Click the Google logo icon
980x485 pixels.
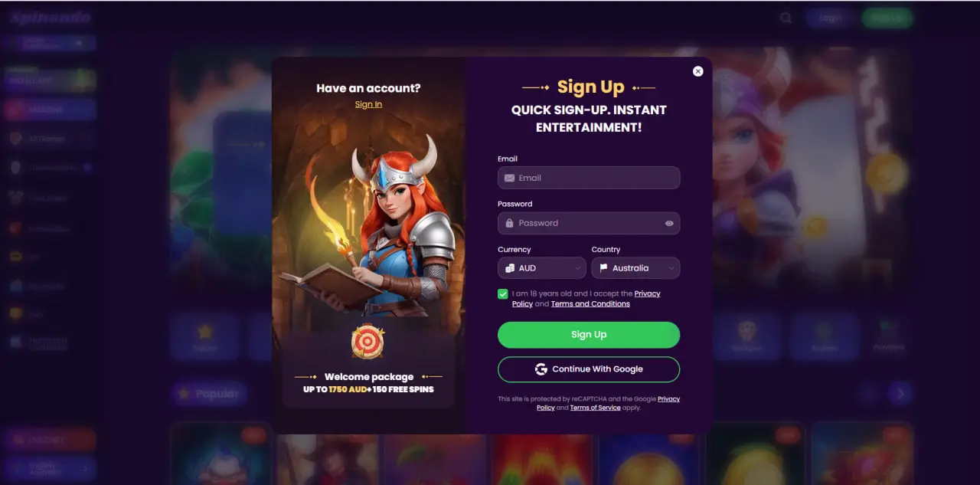pos(541,369)
